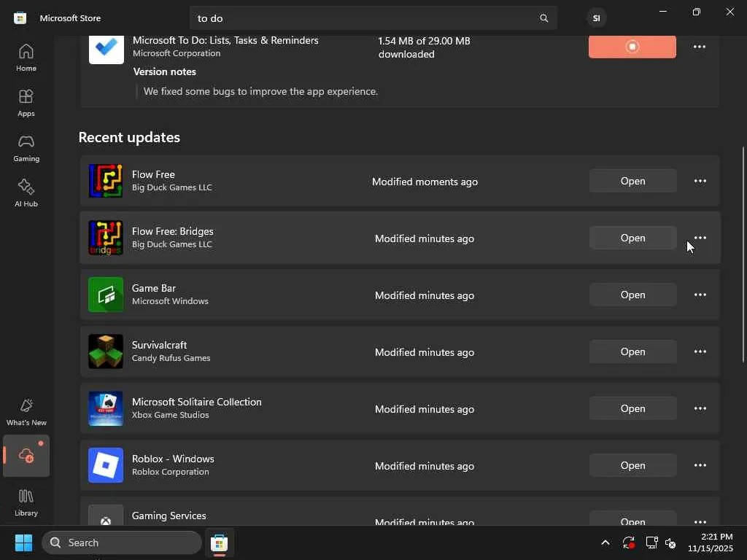This screenshot has width=747, height=560.
Task: Click the 'Game Bar' app name
Action: pos(154,288)
